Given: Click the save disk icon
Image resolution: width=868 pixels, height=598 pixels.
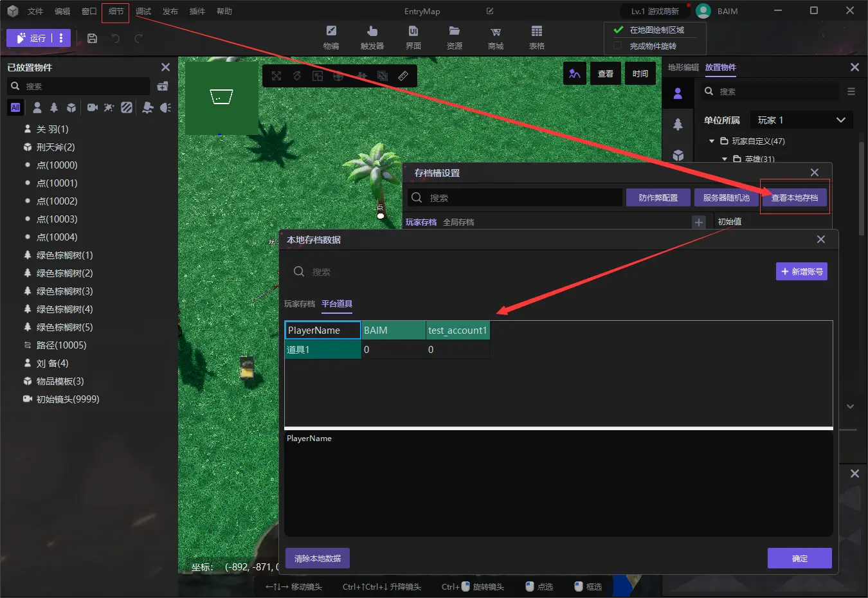Looking at the screenshot, I should pos(92,39).
